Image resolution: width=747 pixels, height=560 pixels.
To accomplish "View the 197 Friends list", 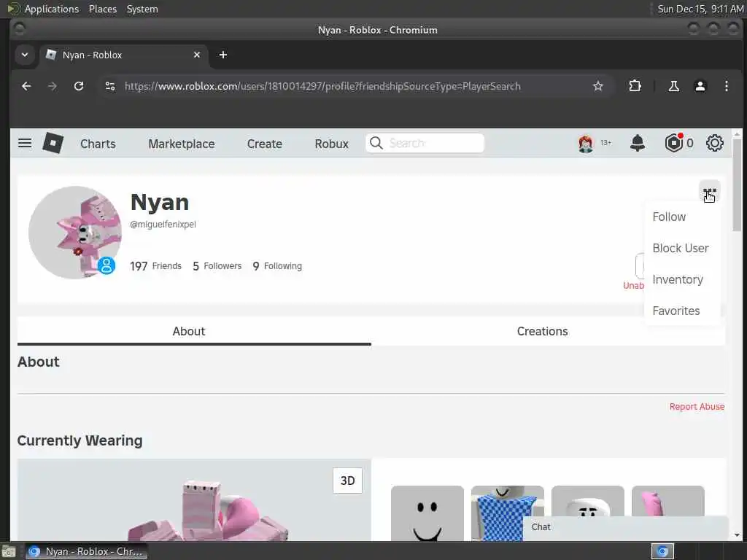I will click(156, 265).
